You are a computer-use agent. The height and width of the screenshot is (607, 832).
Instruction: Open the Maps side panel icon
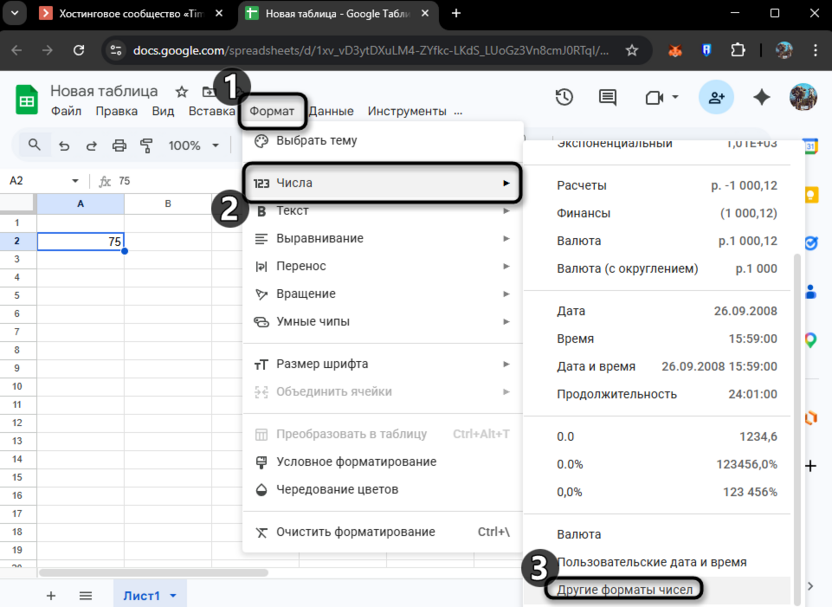point(811,340)
